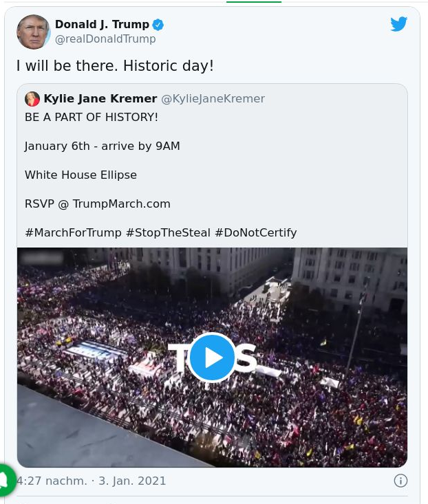The image size is (428, 504).
Task: Select the #DoNotCertify hashtag
Action: pos(255,232)
